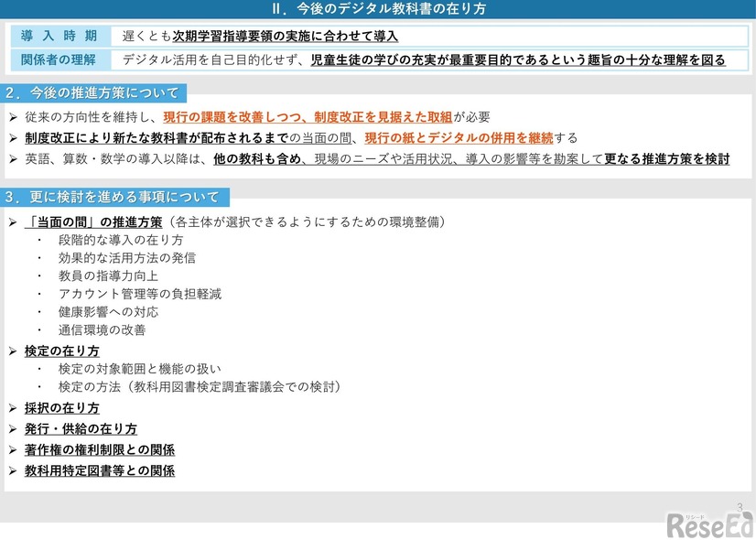The height and width of the screenshot is (540, 756).
Task: Click the bullet '健康影響への対応'
Action: pyautogui.click(x=109, y=312)
